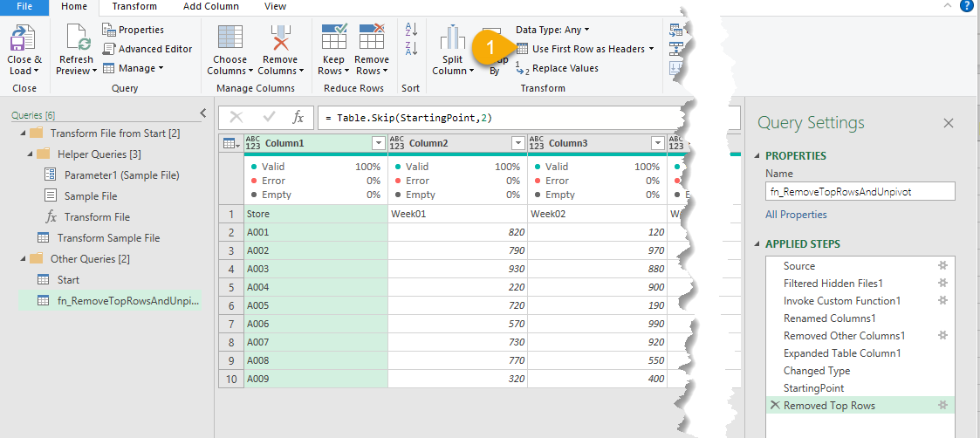This screenshot has height=438, width=980.
Task: Click the Keep Rows icon
Action: (x=333, y=39)
